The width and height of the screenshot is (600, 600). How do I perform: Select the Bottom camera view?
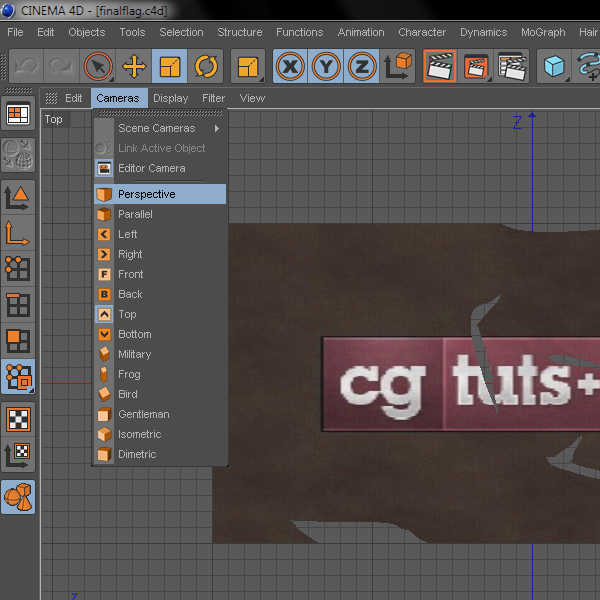coord(160,334)
